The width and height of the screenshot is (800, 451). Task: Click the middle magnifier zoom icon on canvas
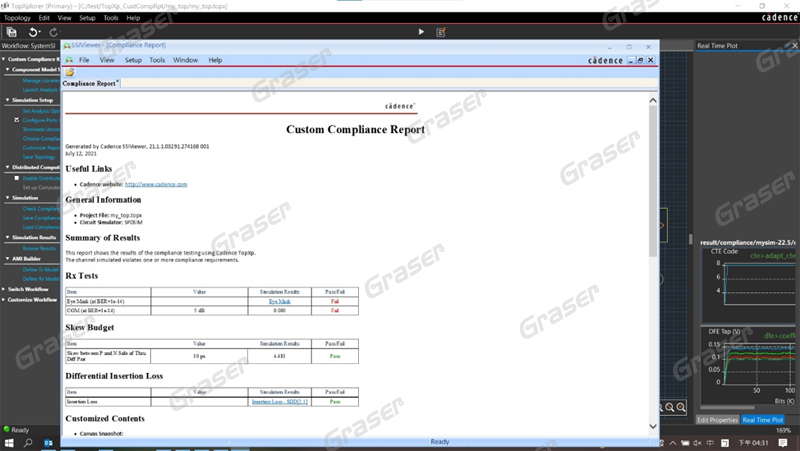(x=669, y=407)
